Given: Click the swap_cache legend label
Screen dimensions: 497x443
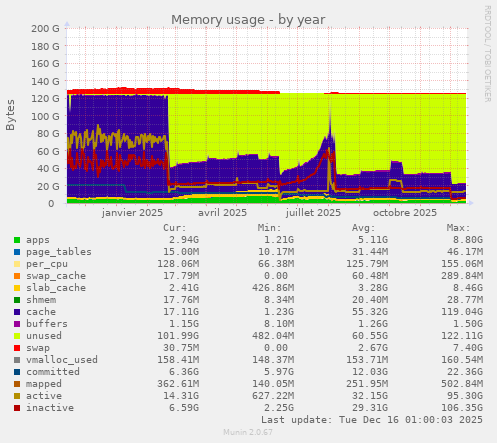Looking at the screenshot, I should (56, 276).
